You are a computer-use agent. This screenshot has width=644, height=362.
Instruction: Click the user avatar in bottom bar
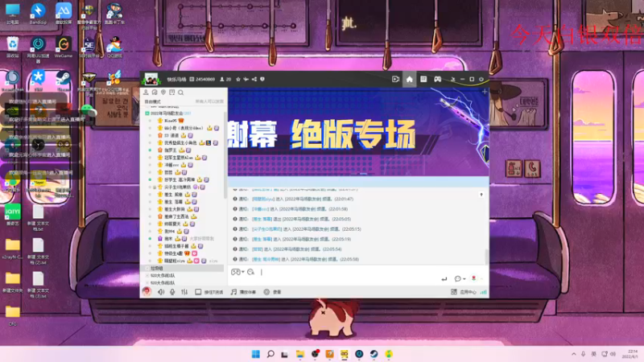[147, 291]
